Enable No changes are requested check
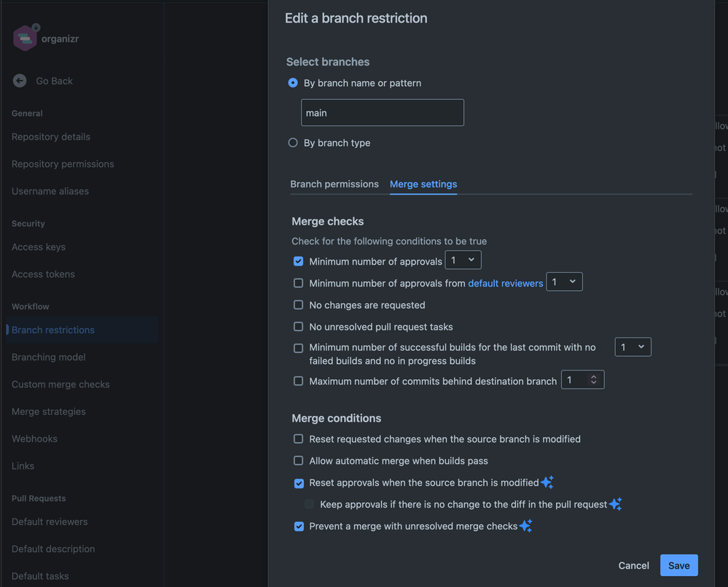This screenshot has height=587, width=728. (298, 305)
